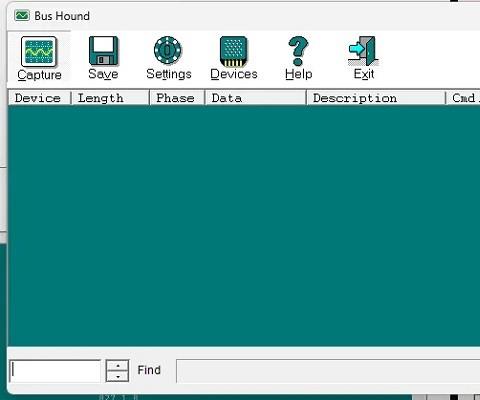Click the Bus Hound window title text
Screen dimensions: 480x400
click(x=62, y=16)
